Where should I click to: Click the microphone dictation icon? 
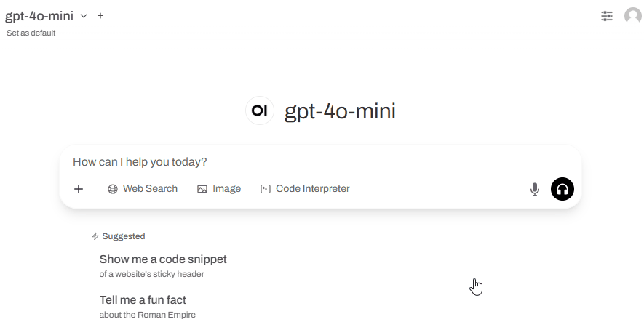tap(534, 189)
